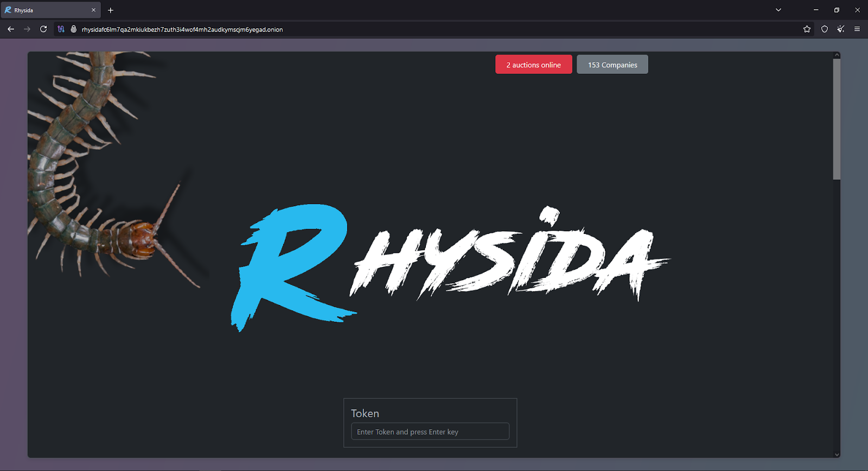Click scrollbar up arrow at page top

coord(837,55)
